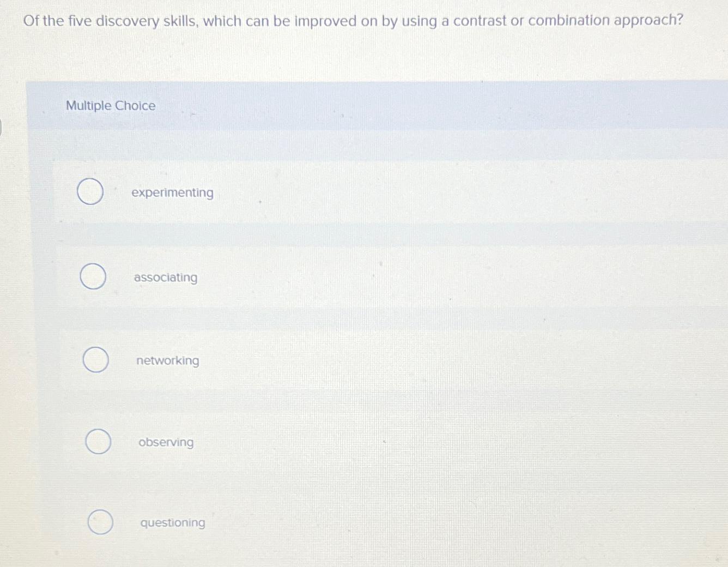This screenshot has width=728, height=567.
Task: Click the questioning option text
Action: pos(172,522)
